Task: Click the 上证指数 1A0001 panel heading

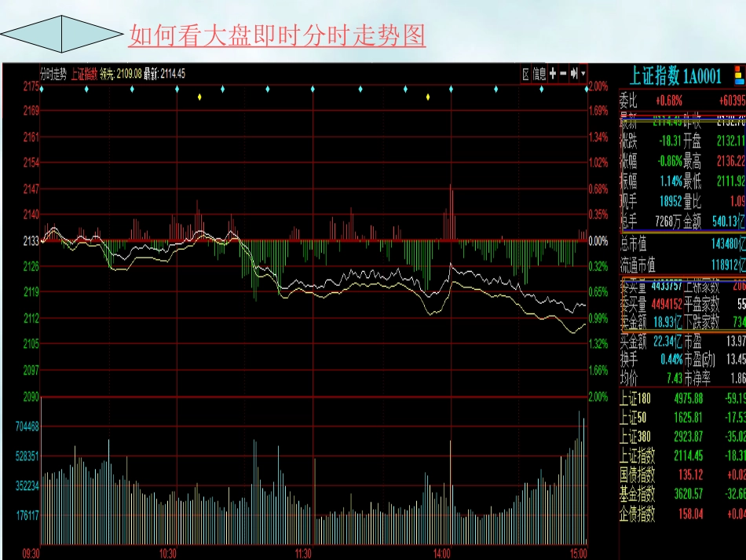Action: point(675,76)
